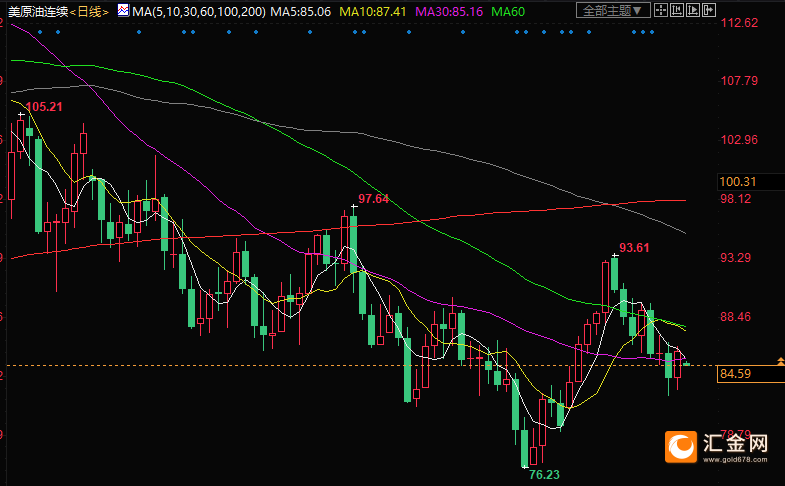
Task: Open MA(5,10,30,60,100,200) parameter settings
Action: coord(199,12)
